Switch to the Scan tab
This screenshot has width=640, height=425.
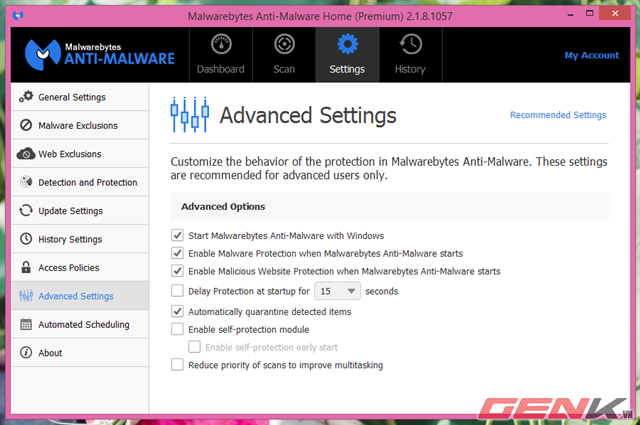[x=284, y=55]
